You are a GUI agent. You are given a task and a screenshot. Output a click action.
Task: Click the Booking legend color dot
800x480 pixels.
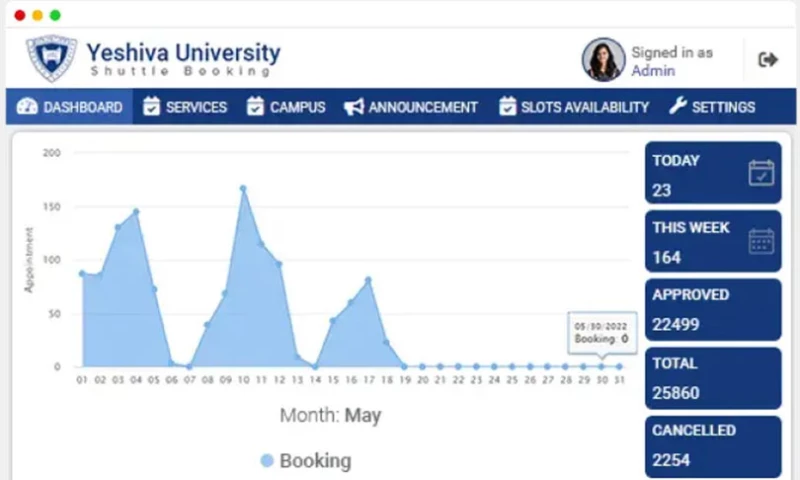[x=267, y=461]
